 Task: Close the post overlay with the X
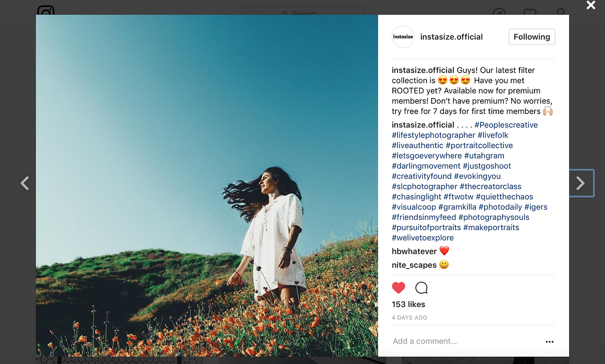point(591,5)
